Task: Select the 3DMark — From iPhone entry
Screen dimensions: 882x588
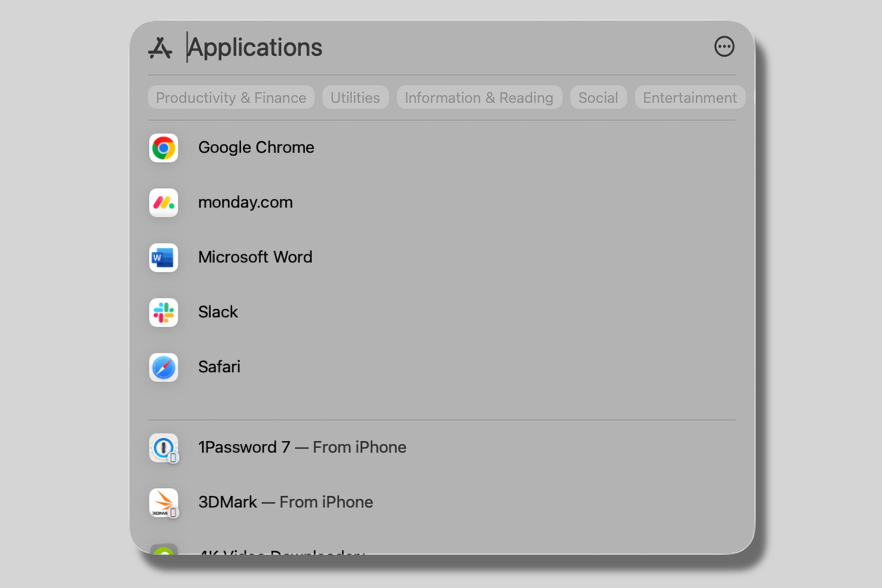Action: click(x=285, y=502)
